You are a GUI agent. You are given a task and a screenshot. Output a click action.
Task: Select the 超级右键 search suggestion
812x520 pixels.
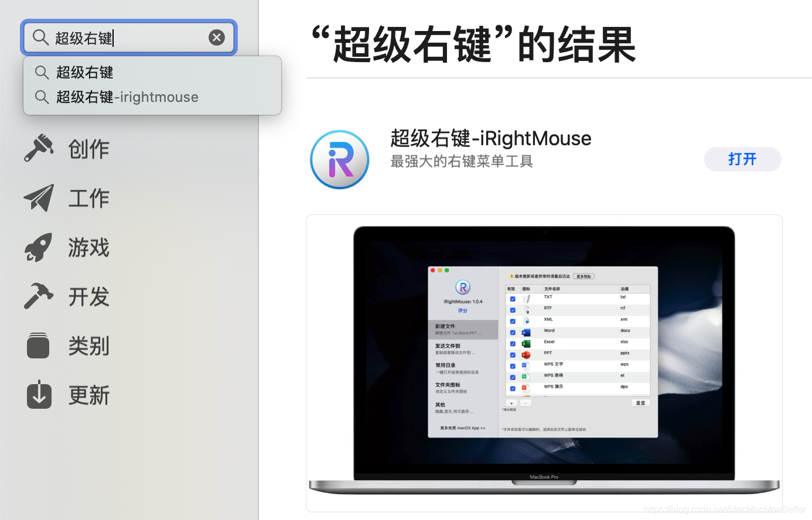[x=152, y=72]
